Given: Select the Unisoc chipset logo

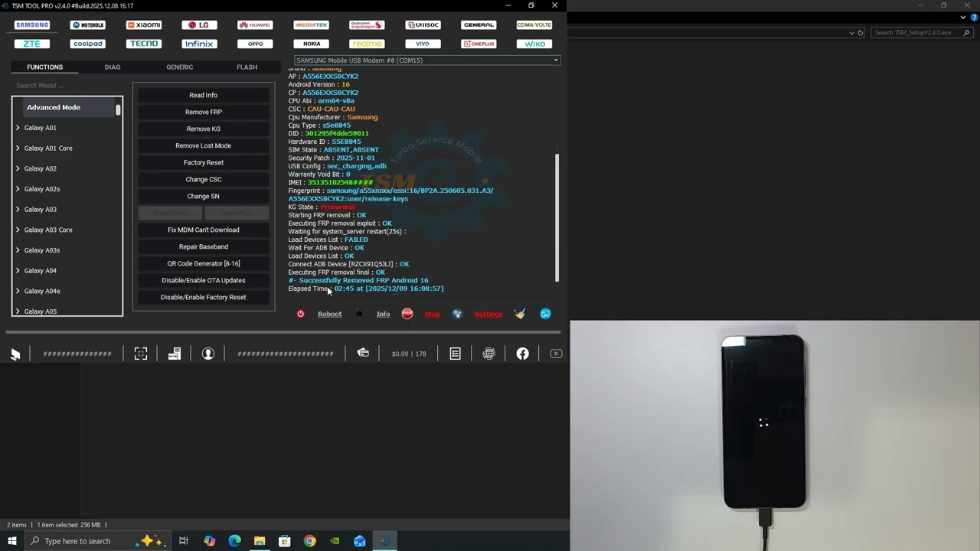Looking at the screenshot, I should pyautogui.click(x=423, y=25).
